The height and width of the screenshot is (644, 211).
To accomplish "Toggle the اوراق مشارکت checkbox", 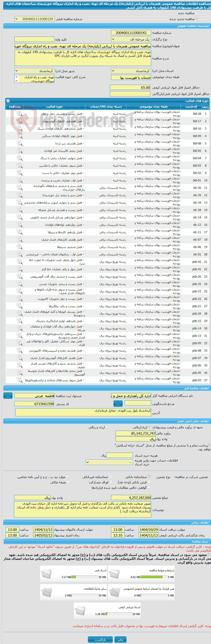I will 111,482.
